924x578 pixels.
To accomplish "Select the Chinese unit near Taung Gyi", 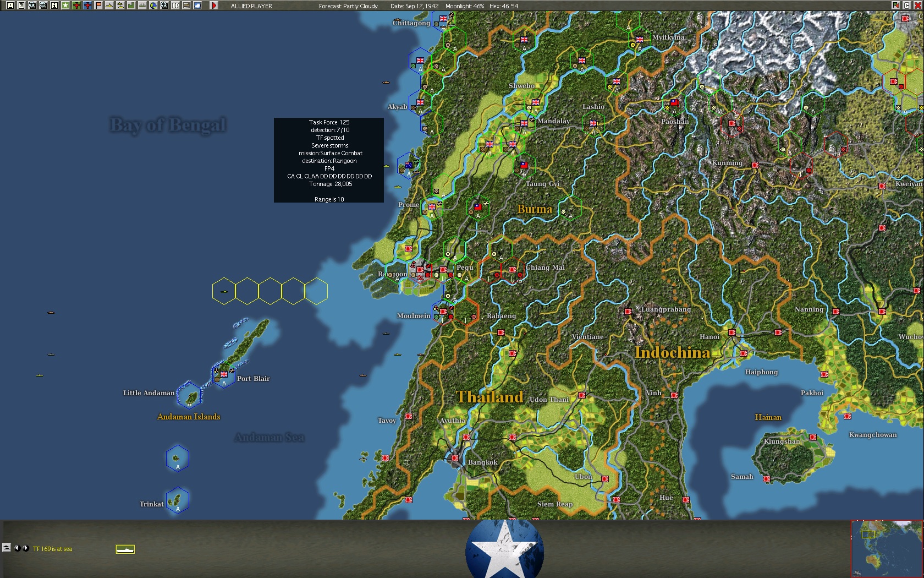I will pos(524,165).
